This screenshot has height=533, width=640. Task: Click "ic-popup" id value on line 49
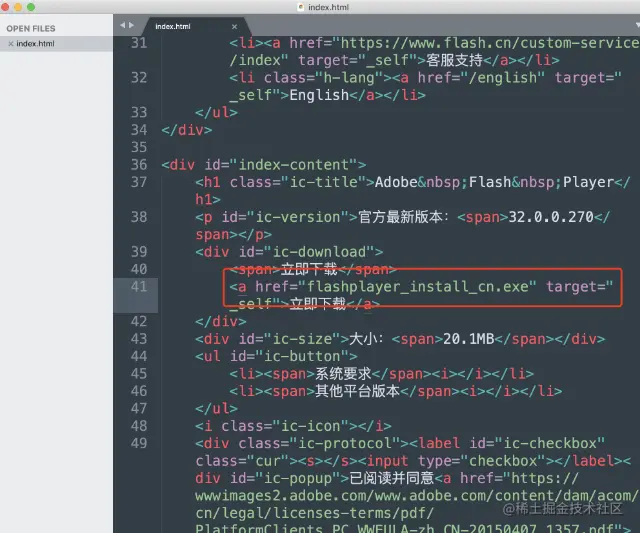point(298,478)
